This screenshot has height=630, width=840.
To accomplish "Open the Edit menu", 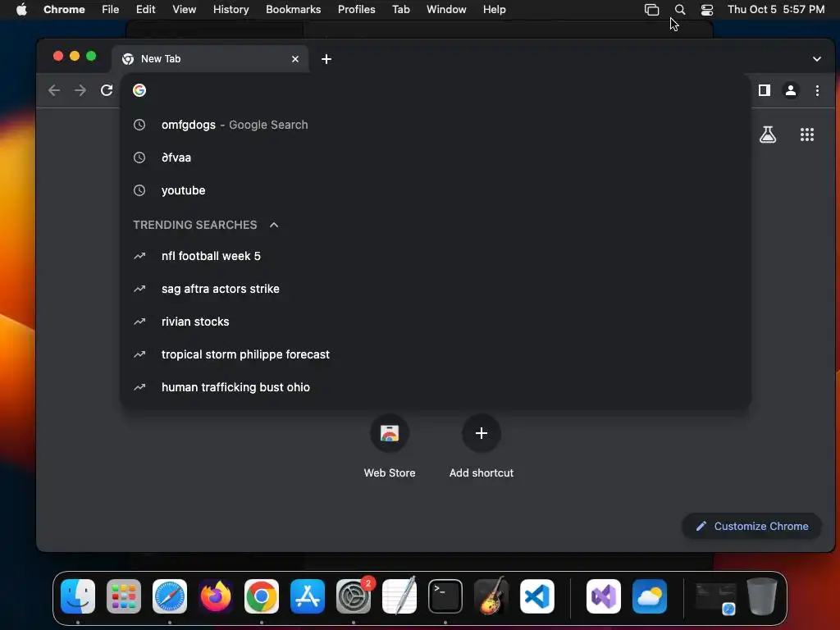I will pos(145,10).
